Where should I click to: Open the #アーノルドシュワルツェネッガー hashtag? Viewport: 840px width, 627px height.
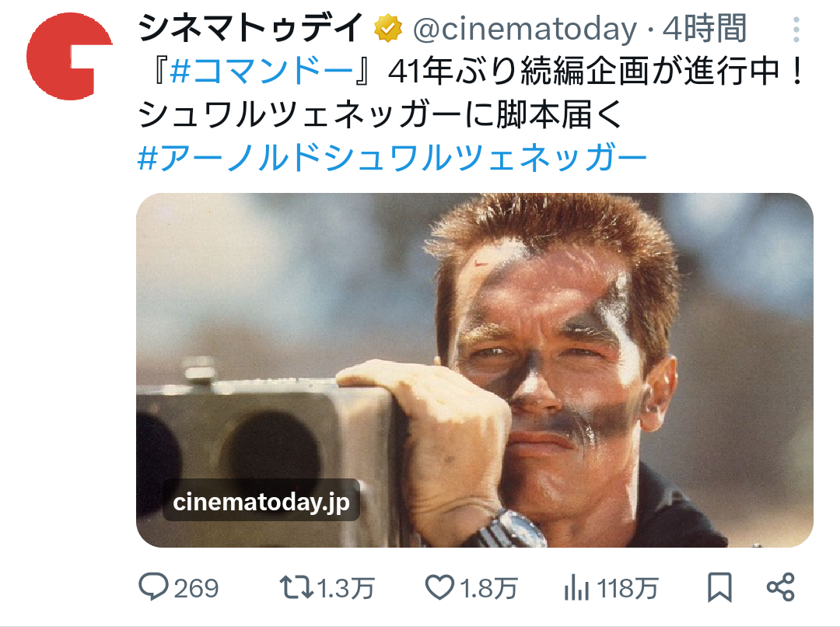point(392,158)
